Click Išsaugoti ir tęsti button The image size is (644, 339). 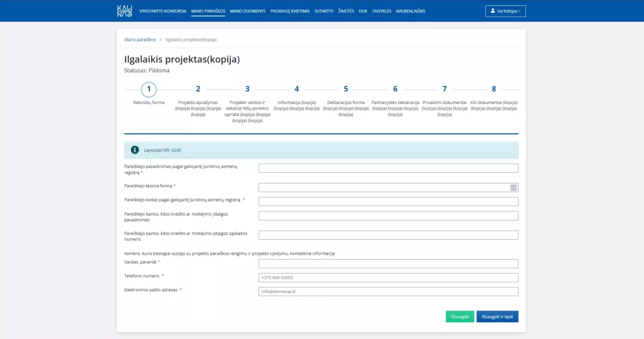point(497,316)
